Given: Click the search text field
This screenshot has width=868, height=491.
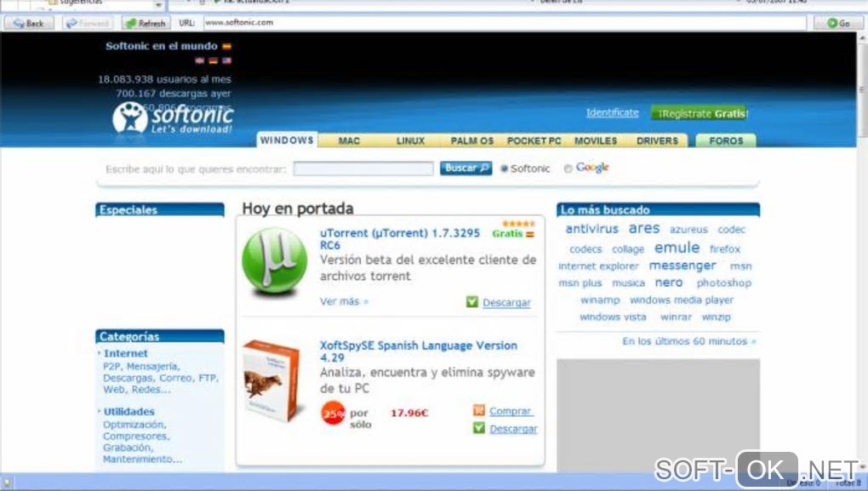Looking at the screenshot, I should pos(363,168).
